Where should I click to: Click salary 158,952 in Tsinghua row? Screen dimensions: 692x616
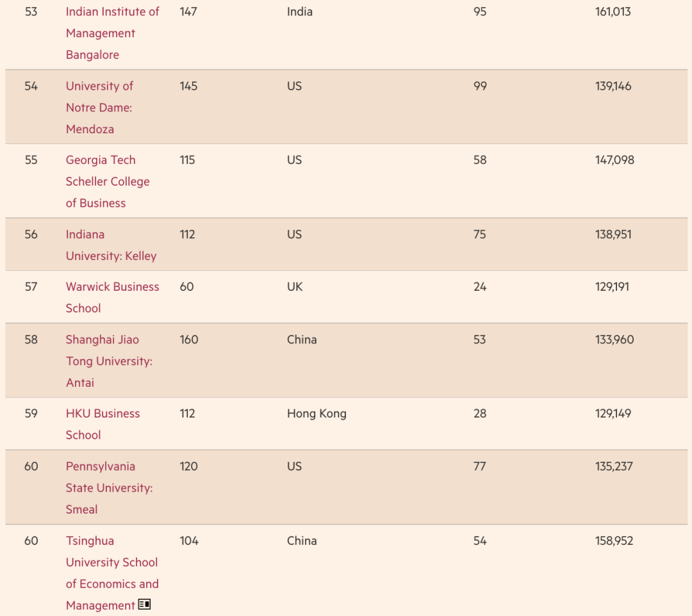click(614, 540)
